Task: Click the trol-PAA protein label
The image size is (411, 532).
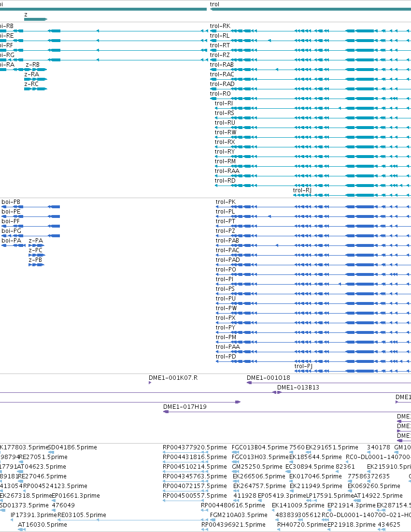Action: (227, 347)
